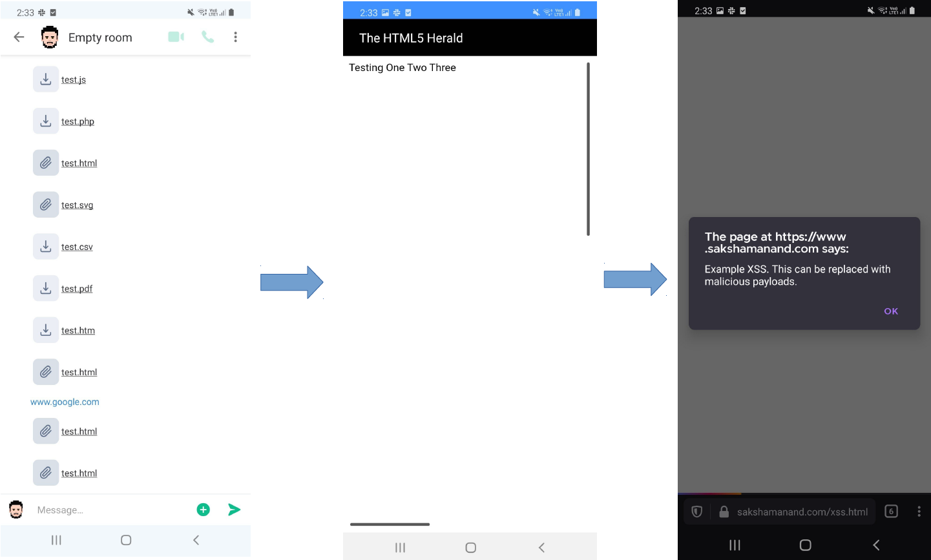This screenshot has height=560, width=931.
Task: Click OK in the XSS alert dialog
Action: click(x=890, y=311)
